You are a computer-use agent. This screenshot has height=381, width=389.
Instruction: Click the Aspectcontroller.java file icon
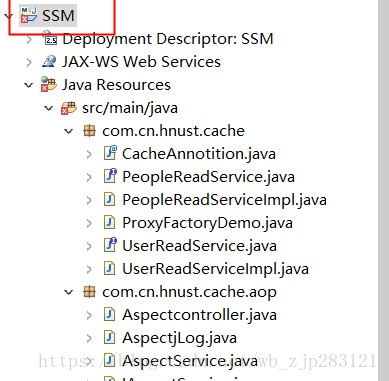(109, 314)
